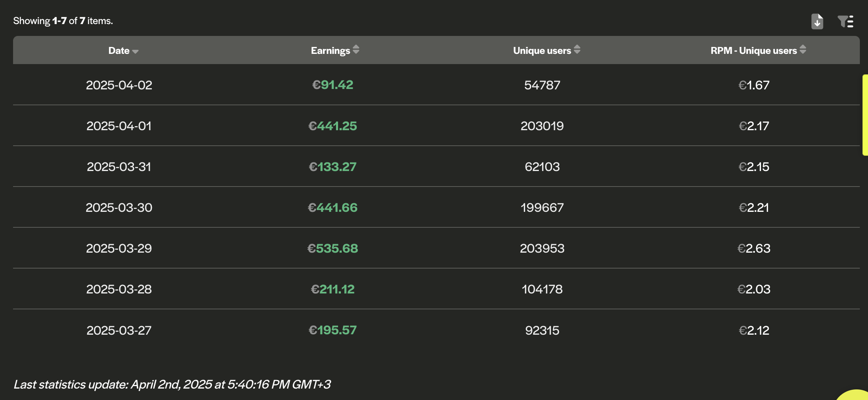Click the descending sort arrow next to Date
This screenshot has width=868, height=400.
[x=136, y=51]
